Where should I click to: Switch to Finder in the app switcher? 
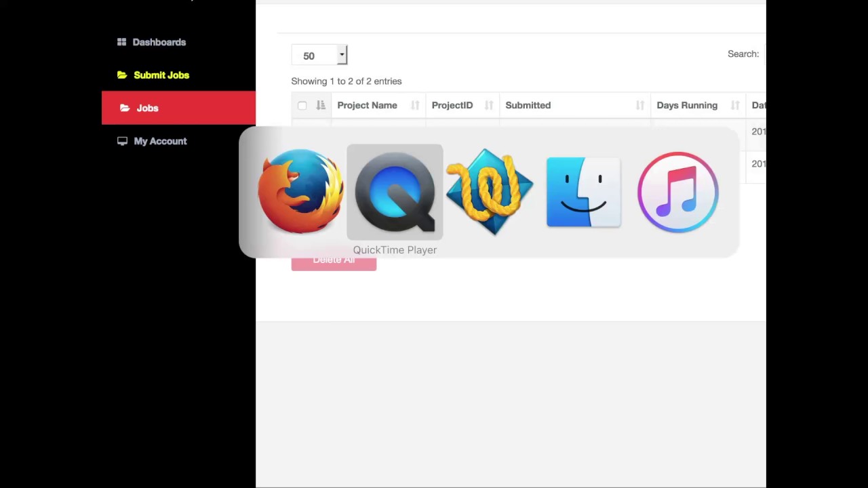pyautogui.click(x=583, y=192)
